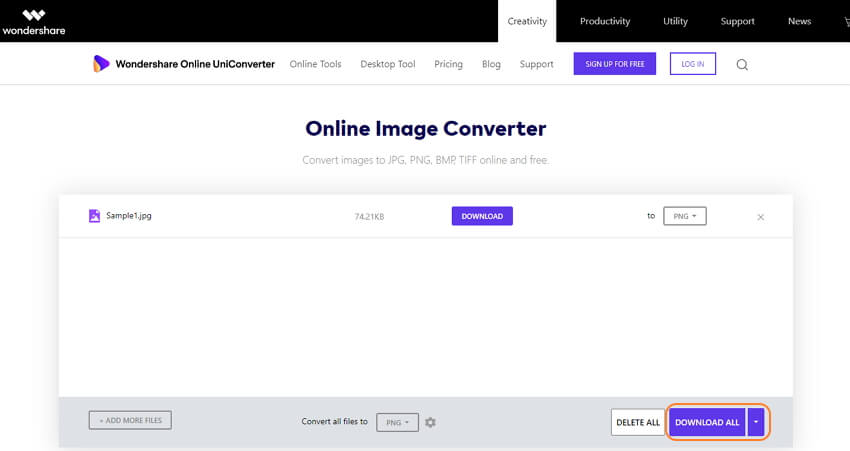The image size is (850, 451).
Task: Go to Desktop Tool page
Action: (x=388, y=64)
